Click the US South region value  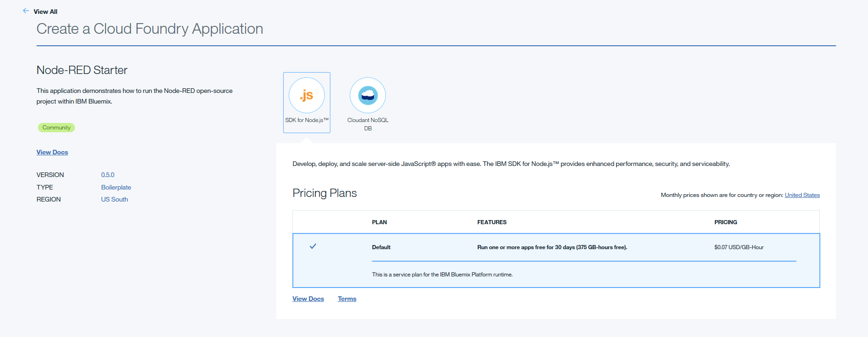115,199
